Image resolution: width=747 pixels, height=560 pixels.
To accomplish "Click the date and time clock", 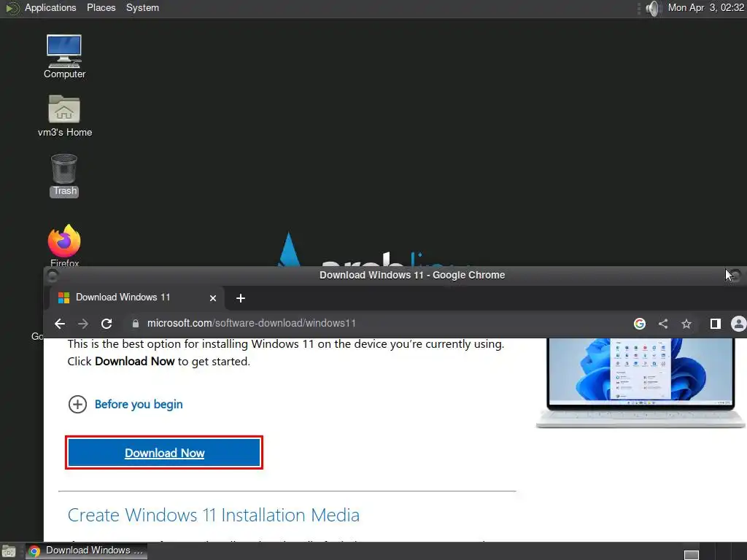I will coord(706,7).
